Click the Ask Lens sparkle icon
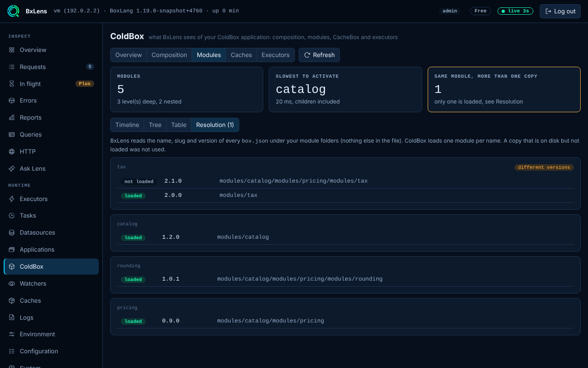The width and height of the screenshot is (588, 368). [x=12, y=168]
